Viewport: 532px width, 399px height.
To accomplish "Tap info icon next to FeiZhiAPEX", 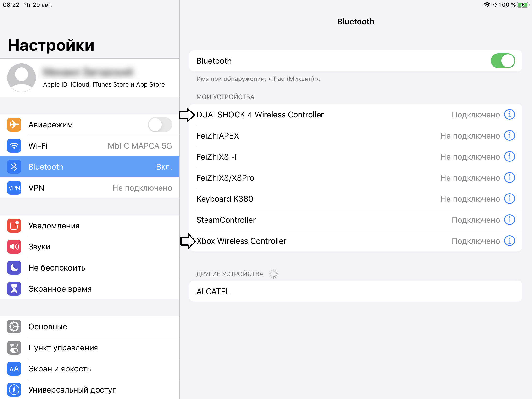I will coord(509,136).
